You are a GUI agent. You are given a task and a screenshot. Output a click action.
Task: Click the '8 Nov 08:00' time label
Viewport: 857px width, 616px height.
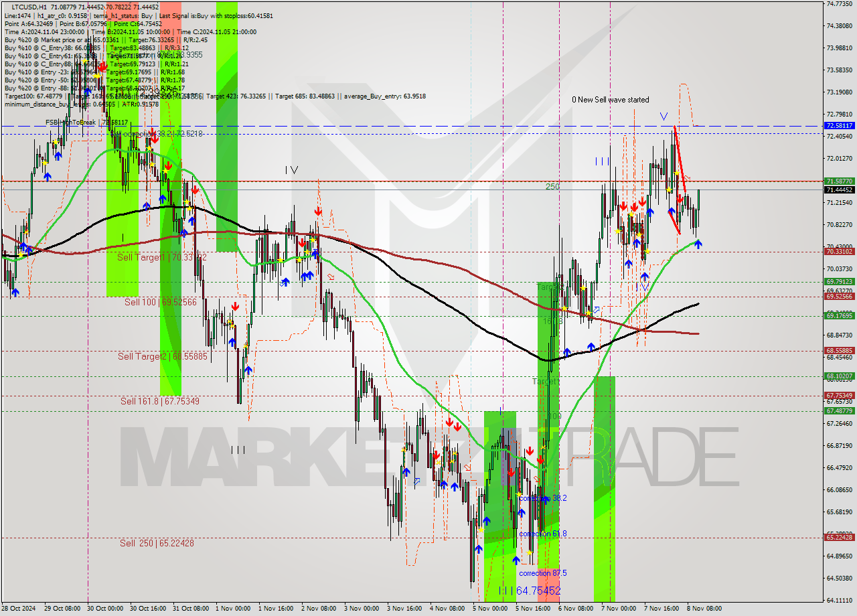point(704,609)
